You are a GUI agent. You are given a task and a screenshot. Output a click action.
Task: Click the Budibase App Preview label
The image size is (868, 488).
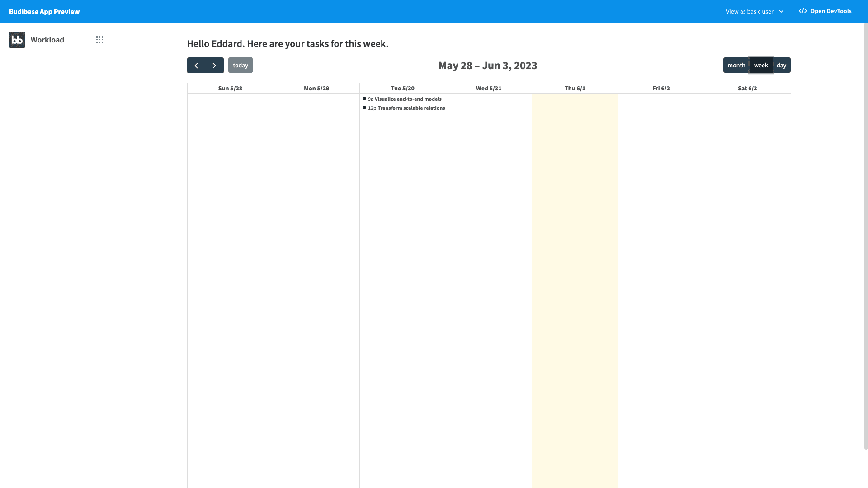click(44, 11)
